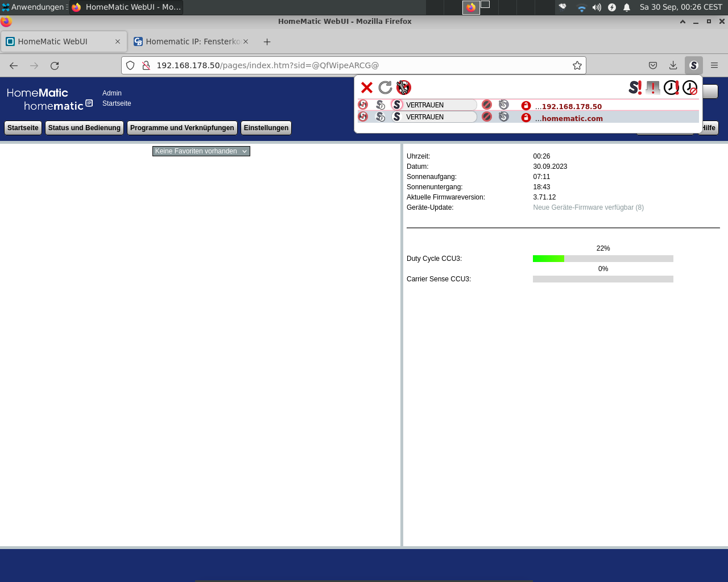
Task: Click the Admin user label in header
Action: click(112, 93)
